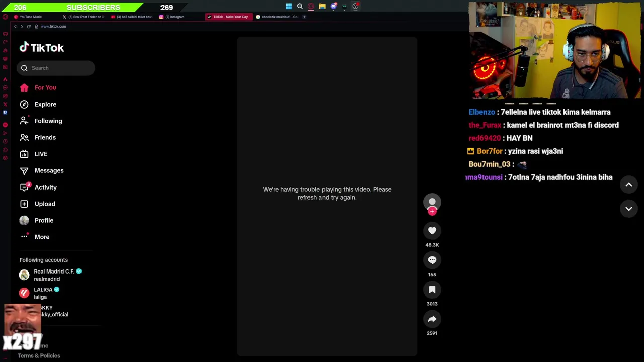Switch to the abdelaziz makhloufi Google tab
Screen dimensions: 644x362
click(x=277, y=17)
